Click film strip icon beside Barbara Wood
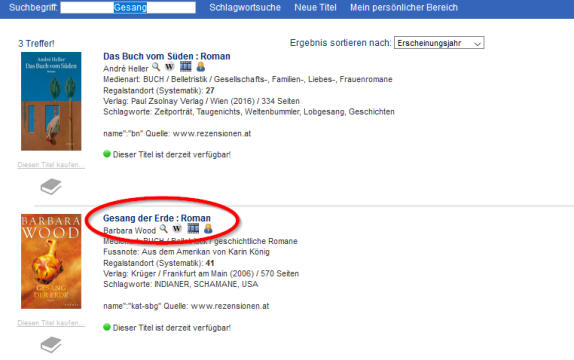 tap(193, 229)
